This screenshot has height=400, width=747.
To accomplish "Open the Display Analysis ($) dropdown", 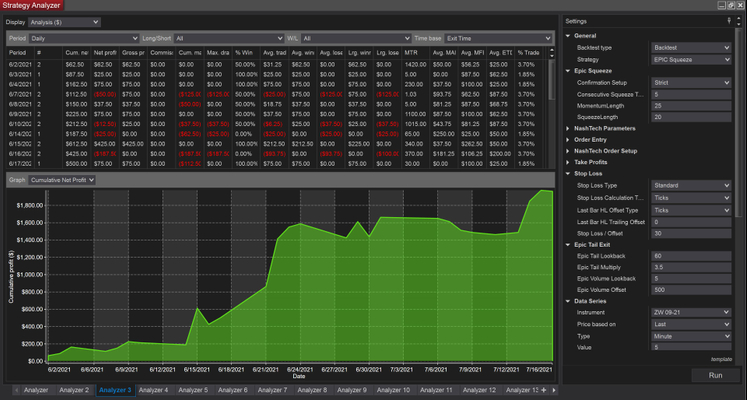I will (x=64, y=20).
